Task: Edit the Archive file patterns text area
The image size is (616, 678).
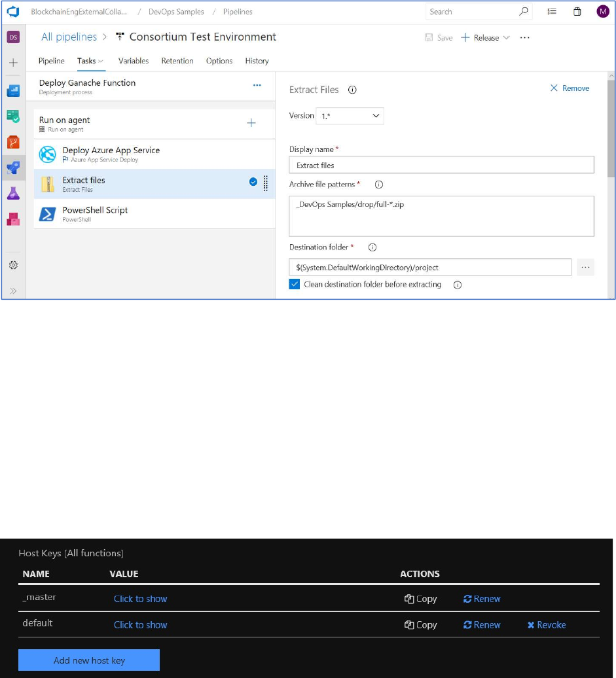Action: 442,216
